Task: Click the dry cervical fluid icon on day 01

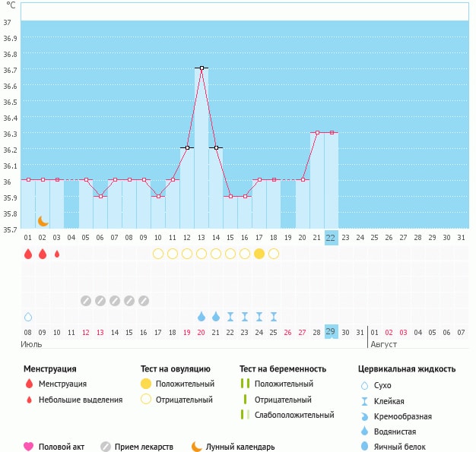Action: coord(28,316)
